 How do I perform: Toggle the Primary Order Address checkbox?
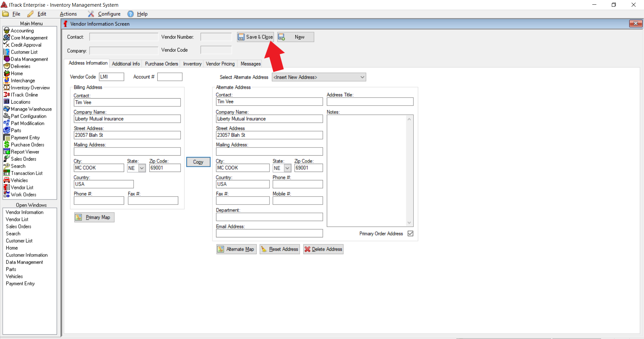410,234
